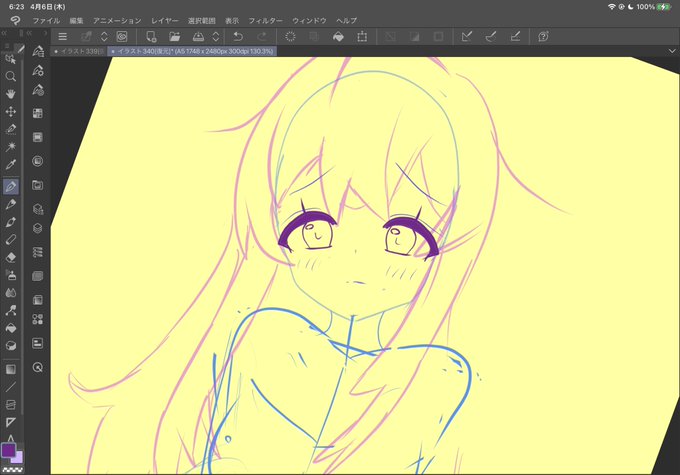Activate Scale/Rotate transform icon
Screen dimensions: 680x475
click(362, 36)
